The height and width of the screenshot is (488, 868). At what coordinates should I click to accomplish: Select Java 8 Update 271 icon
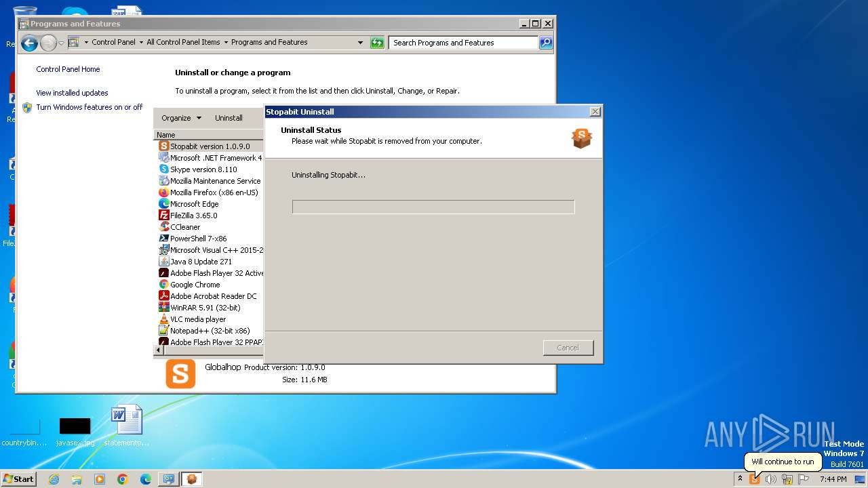tap(163, 262)
